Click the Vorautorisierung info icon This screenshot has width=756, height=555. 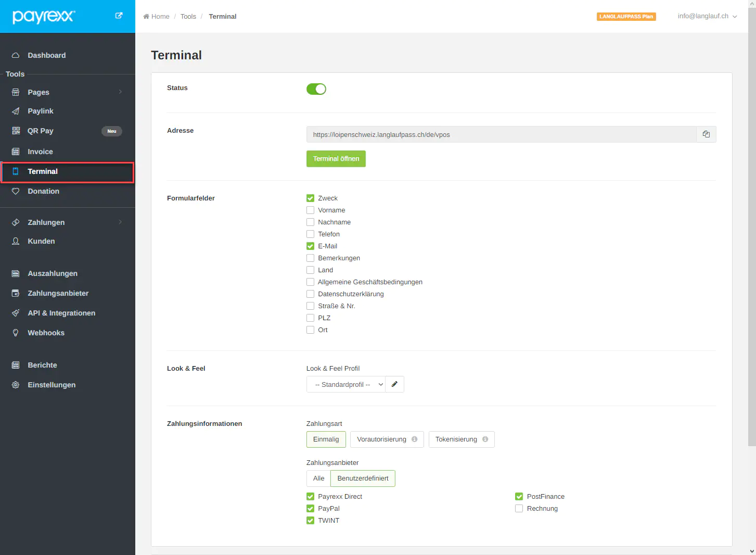point(415,439)
